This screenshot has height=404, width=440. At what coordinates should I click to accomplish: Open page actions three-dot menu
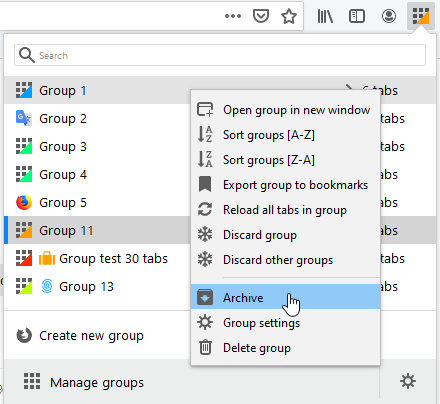(x=233, y=16)
